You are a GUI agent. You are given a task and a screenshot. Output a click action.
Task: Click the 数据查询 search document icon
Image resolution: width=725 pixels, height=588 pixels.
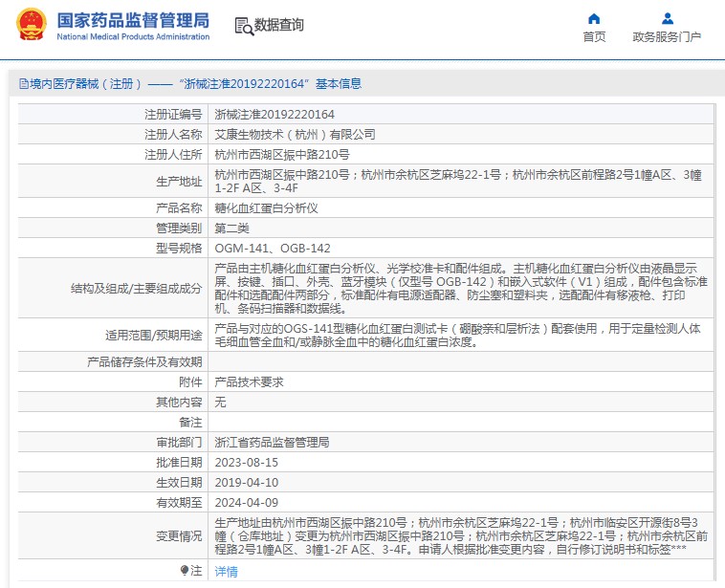243,26
